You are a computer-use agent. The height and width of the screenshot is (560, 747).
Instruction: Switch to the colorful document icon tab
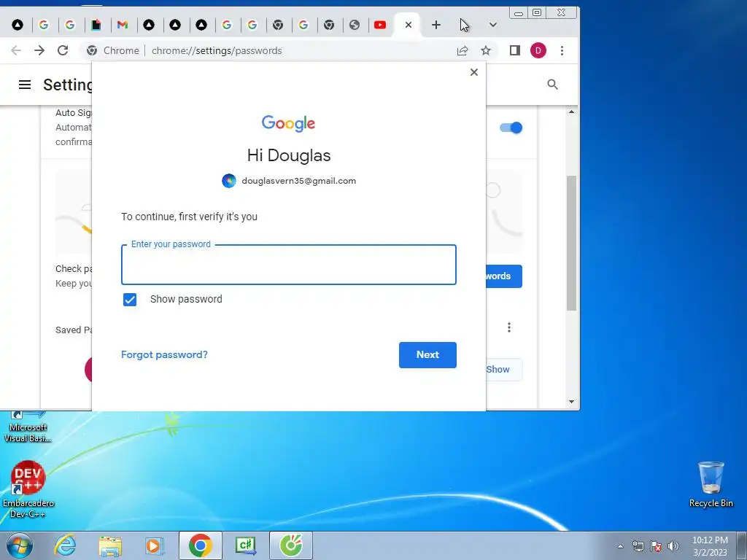96,25
